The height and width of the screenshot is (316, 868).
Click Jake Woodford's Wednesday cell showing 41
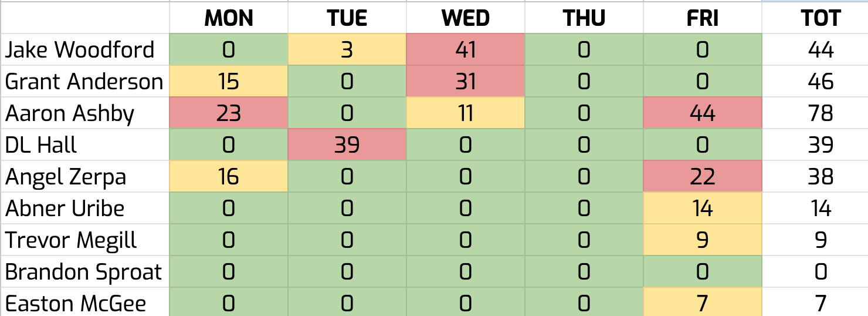click(x=465, y=50)
